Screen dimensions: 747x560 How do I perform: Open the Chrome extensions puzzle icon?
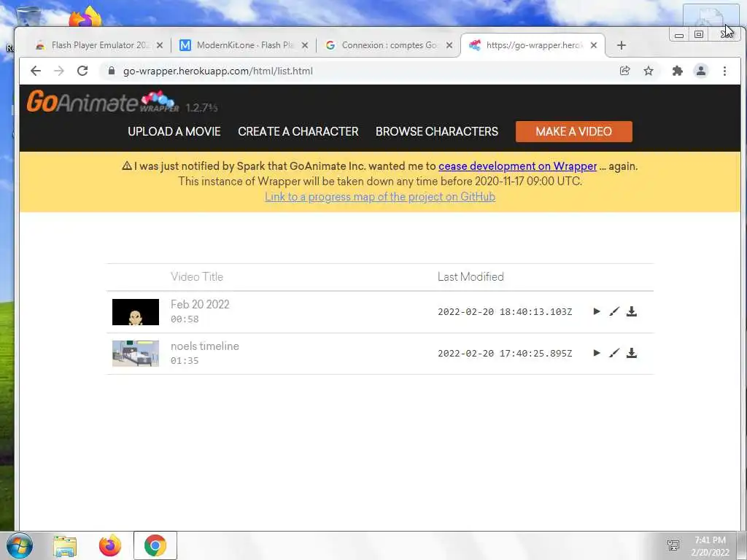point(677,71)
